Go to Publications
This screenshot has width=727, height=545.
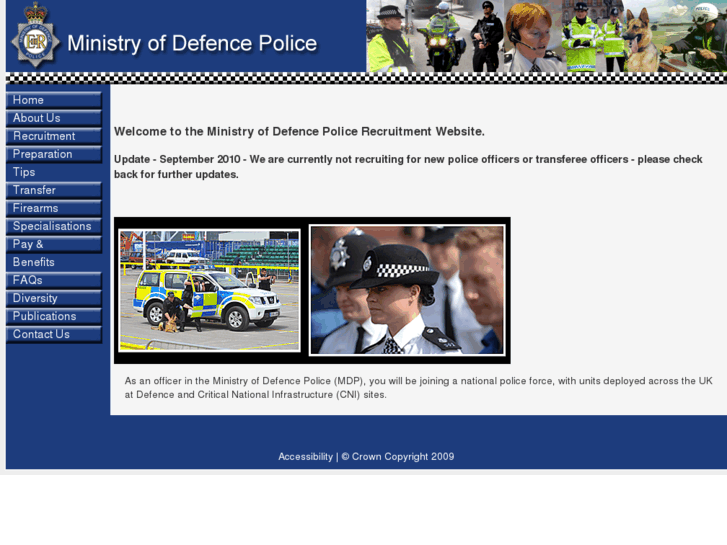pyautogui.click(x=54, y=316)
